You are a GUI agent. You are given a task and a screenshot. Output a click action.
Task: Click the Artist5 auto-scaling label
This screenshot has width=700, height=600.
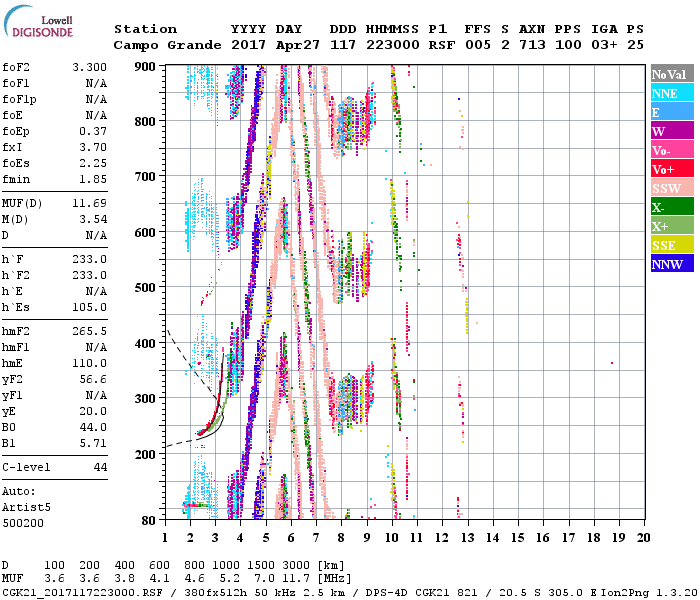tap(26, 508)
